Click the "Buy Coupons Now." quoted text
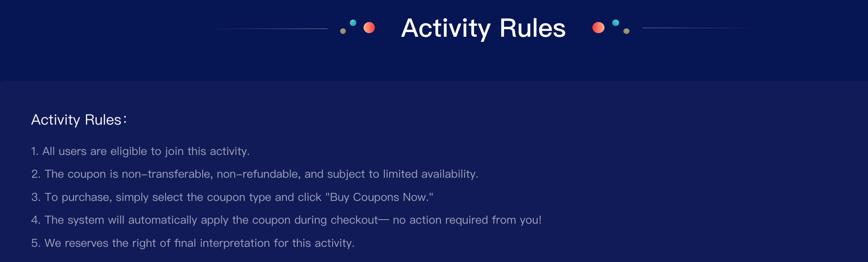 pyautogui.click(x=379, y=197)
